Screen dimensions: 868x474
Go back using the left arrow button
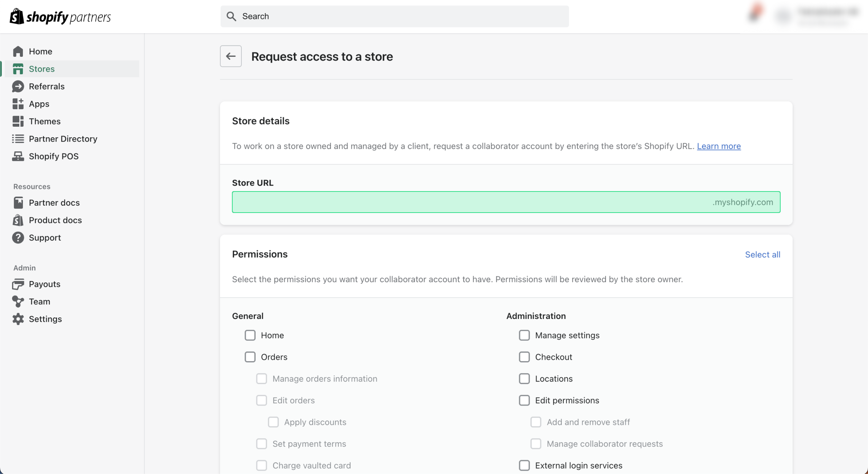point(231,56)
